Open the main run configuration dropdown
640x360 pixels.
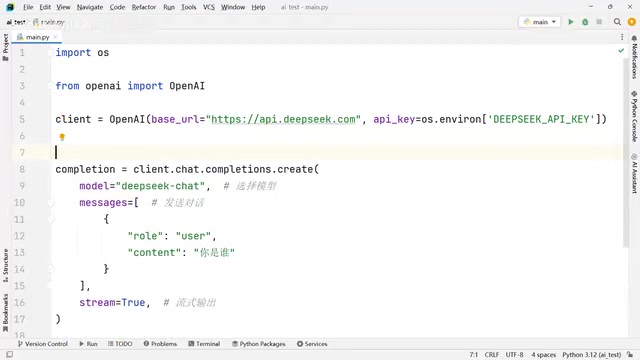pyautogui.click(x=540, y=22)
